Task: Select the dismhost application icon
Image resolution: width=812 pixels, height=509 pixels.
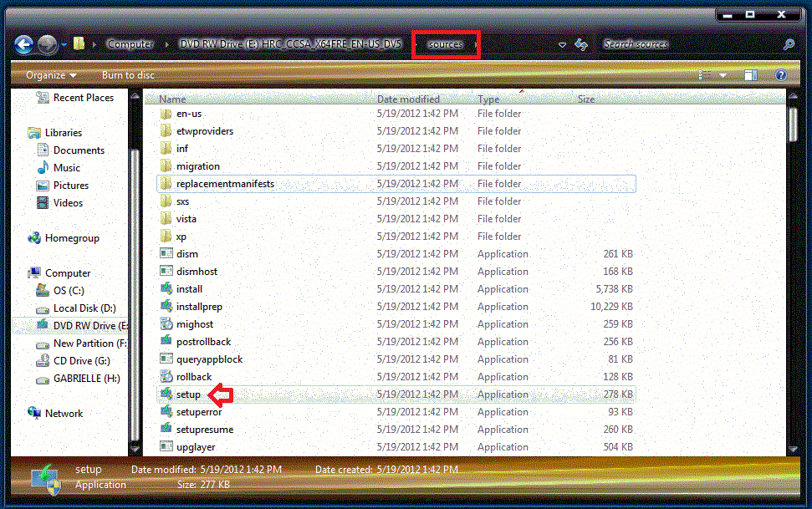Action: [166, 272]
